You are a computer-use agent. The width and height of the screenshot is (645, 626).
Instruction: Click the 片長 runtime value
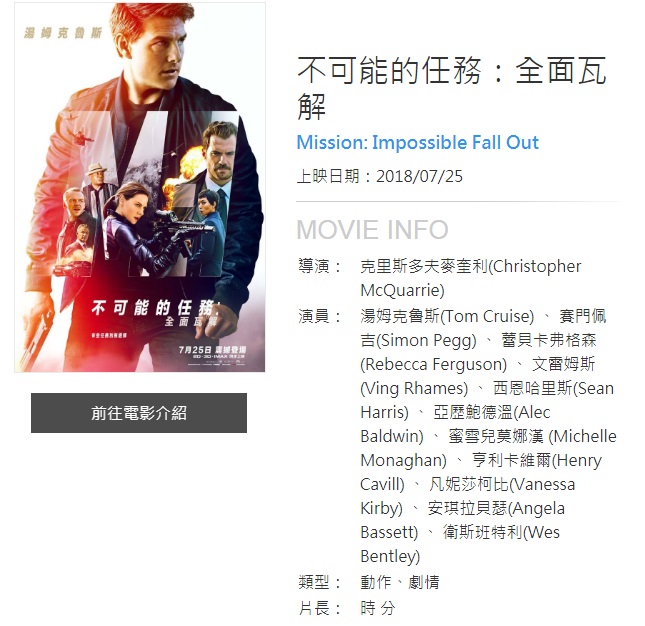coord(378,608)
